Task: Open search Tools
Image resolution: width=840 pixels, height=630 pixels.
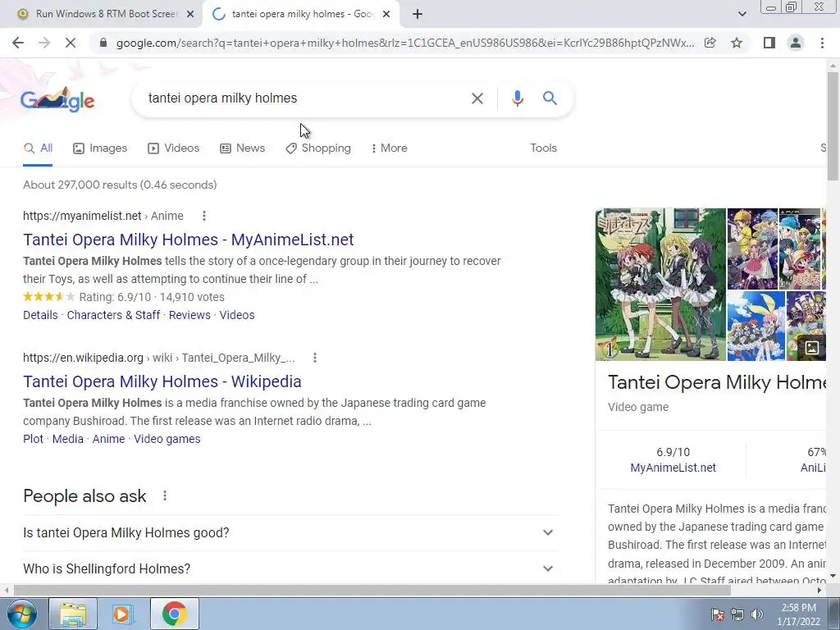Action: [543, 148]
